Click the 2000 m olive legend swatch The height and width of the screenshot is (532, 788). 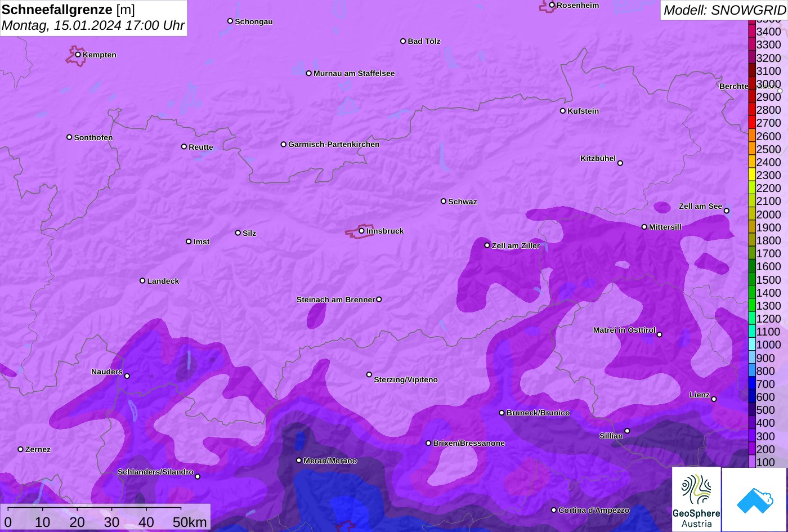click(752, 213)
